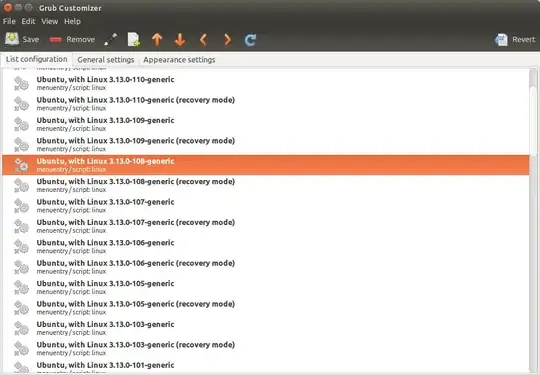Select "Ubuntu, with Linux 3.13.0-105-generic (recovery mode)"
The image size is (540, 375).
(x=136, y=304)
